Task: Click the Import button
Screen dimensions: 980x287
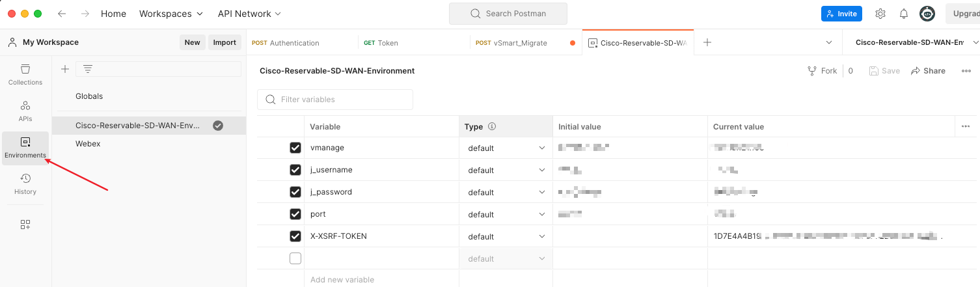Action: click(x=225, y=42)
